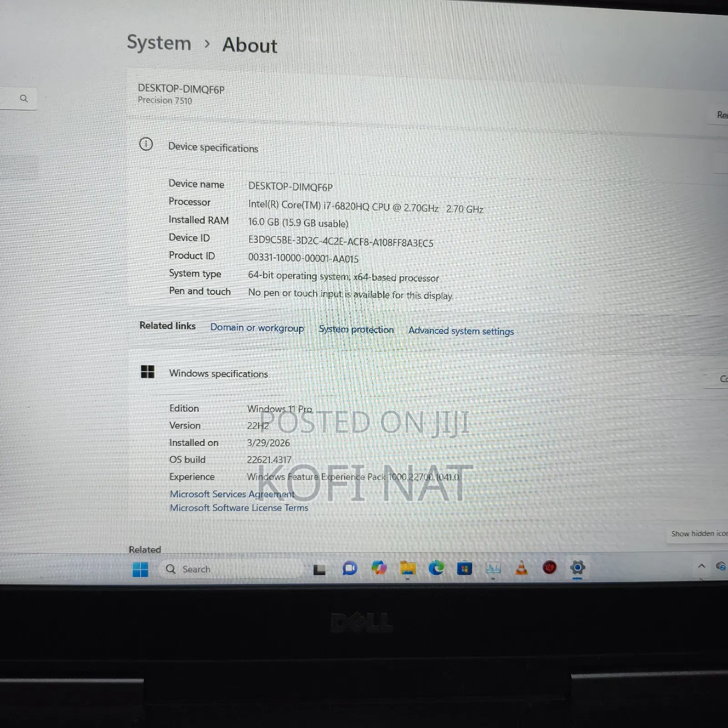Open Microsoft Software License Terms link
The width and height of the screenshot is (728, 728).
239,508
